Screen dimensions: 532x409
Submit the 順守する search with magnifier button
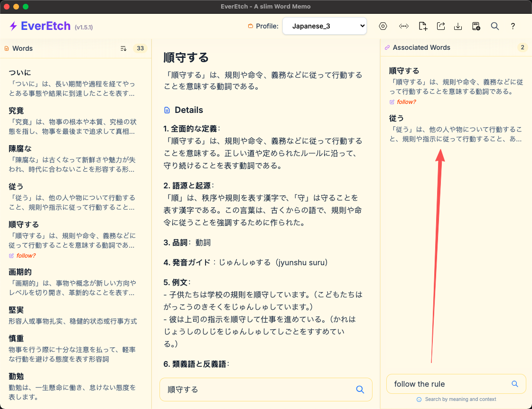pos(360,390)
